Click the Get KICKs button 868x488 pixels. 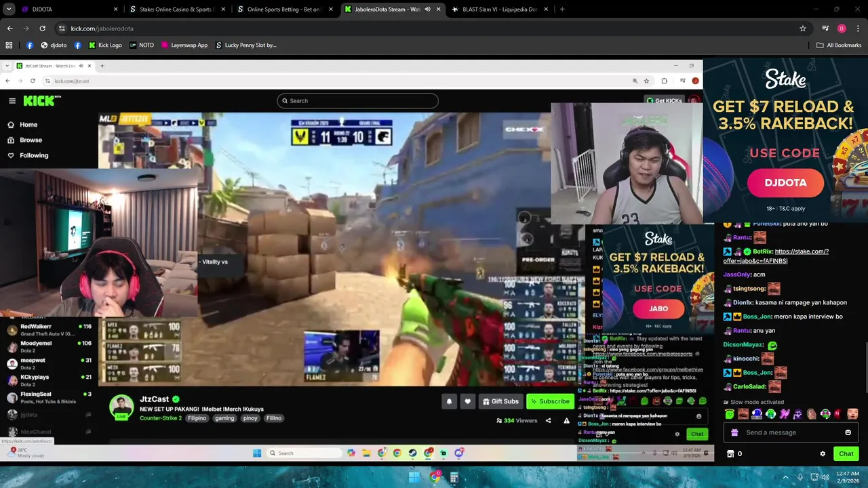pos(664,101)
